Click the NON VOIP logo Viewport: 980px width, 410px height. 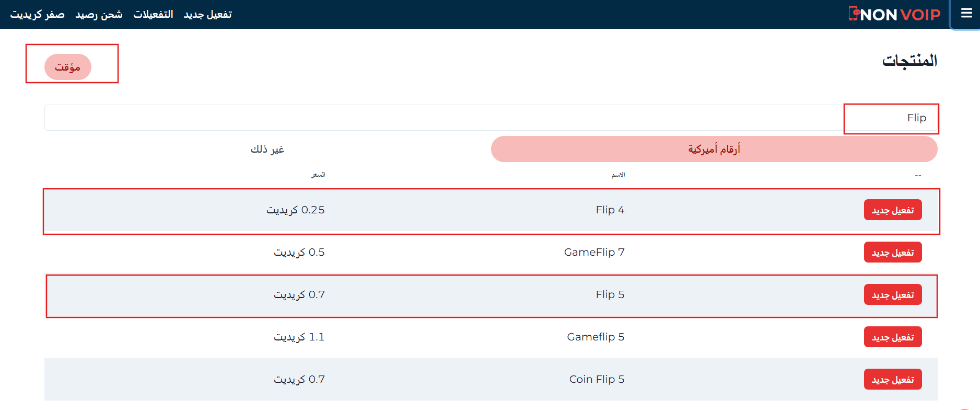coord(894,14)
